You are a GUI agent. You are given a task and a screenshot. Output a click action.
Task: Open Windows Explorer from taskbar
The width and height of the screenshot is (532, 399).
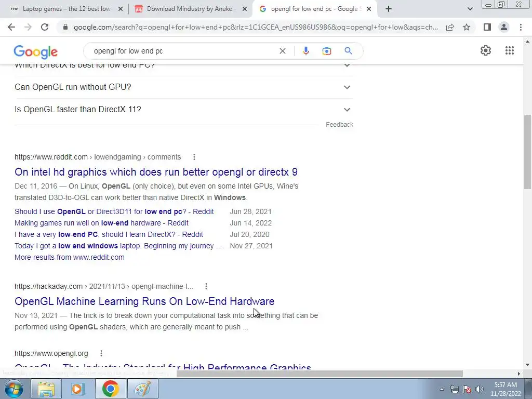pos(46,389)
